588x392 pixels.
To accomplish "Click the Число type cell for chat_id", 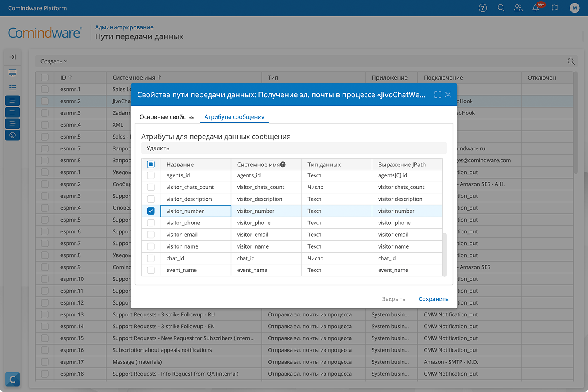I will pos(336,258).
